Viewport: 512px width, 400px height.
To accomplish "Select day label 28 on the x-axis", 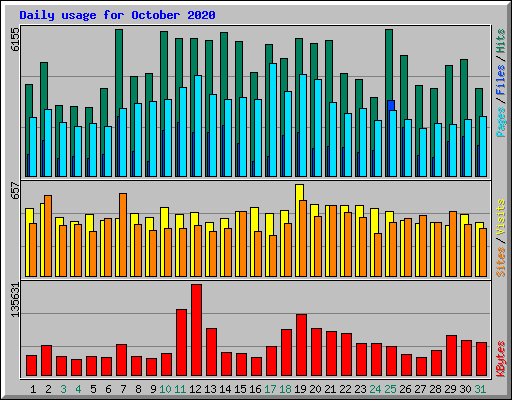I will point(435,389).
